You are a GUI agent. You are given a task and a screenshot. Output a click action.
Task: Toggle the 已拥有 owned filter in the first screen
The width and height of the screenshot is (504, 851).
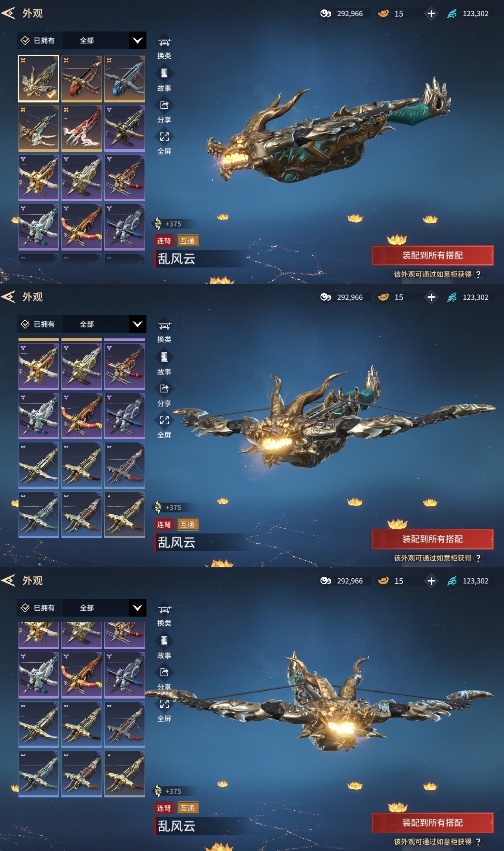(38, 40)
